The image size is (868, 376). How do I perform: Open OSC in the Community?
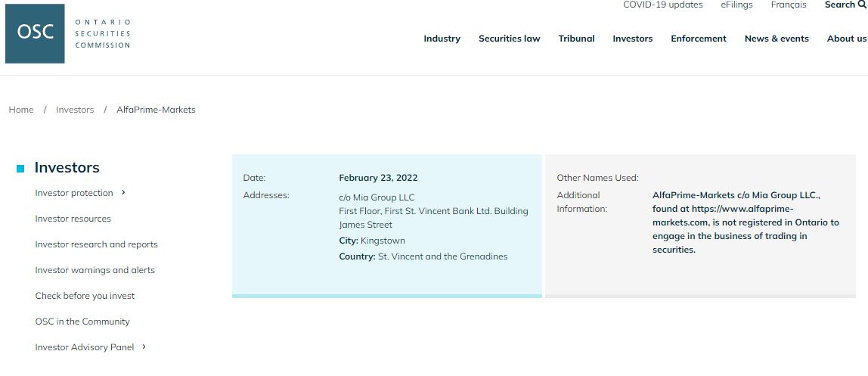tap(82, 322)
